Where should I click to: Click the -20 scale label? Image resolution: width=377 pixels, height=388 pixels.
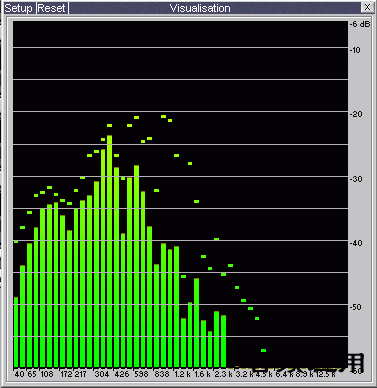tap(356, 114)
